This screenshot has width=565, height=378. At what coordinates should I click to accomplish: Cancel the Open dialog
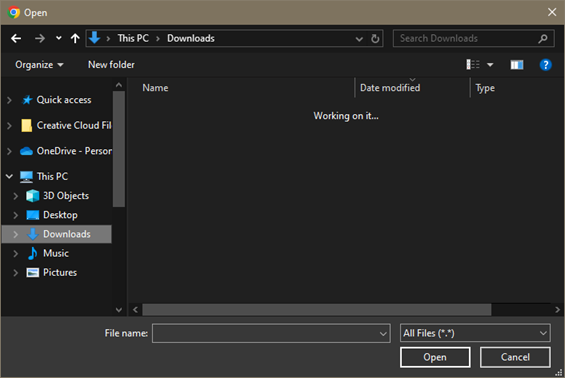pyautogui.click(x=515, y=357)
